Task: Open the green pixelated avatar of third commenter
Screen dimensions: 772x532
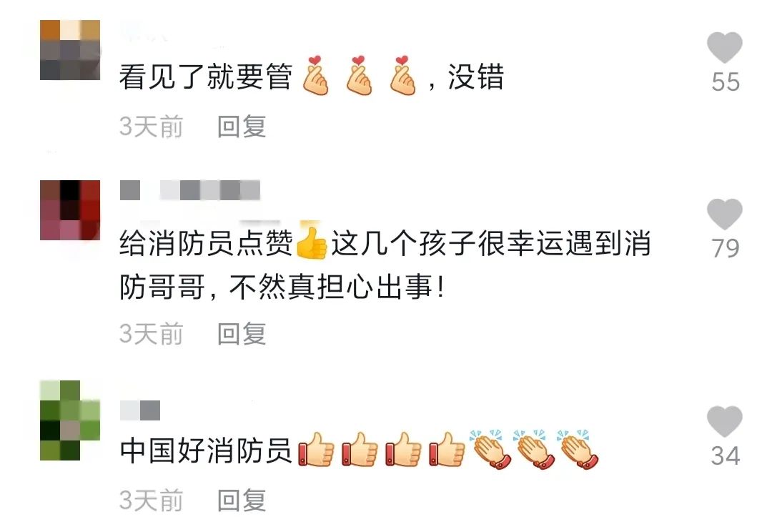Action: (x=70, y=420)
